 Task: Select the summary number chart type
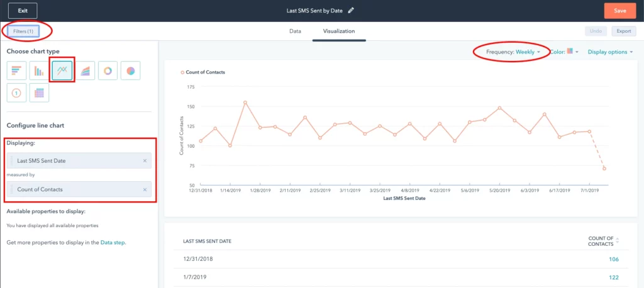[x=16, y=93]
